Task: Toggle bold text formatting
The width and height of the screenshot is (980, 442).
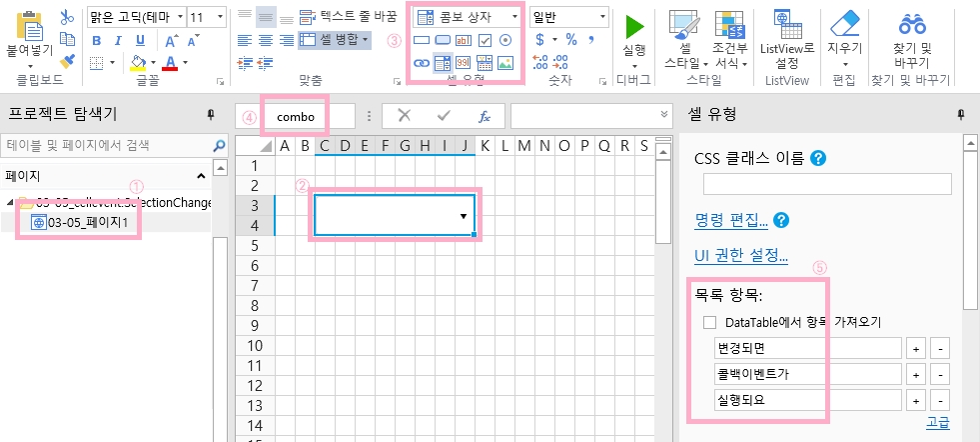Action: coord(97,40)
